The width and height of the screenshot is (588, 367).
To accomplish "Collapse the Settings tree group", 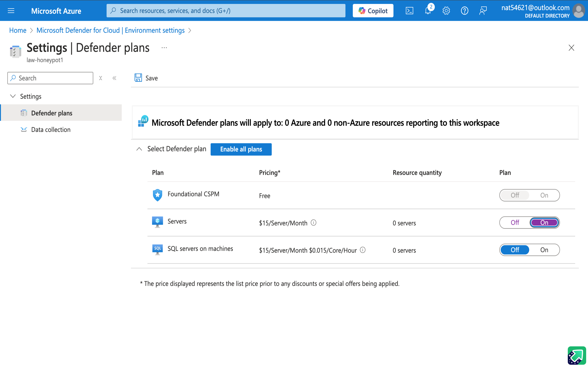I will tap(13, 96).
